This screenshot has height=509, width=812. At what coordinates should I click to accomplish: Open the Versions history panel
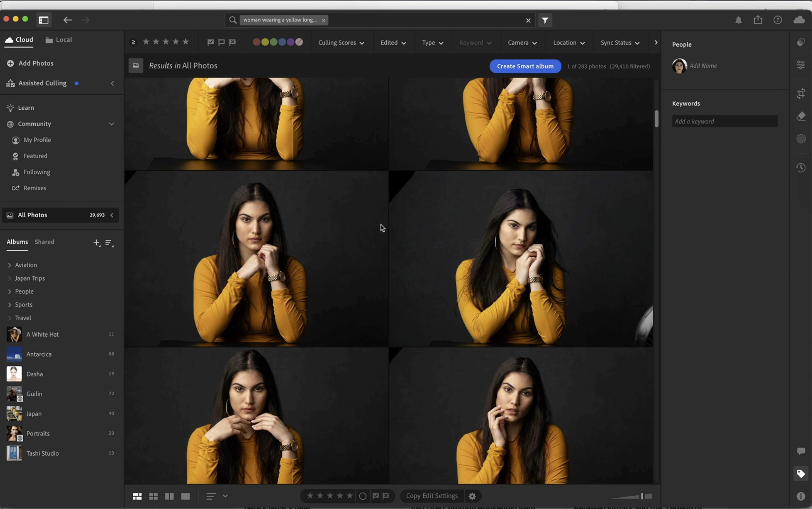801,167
